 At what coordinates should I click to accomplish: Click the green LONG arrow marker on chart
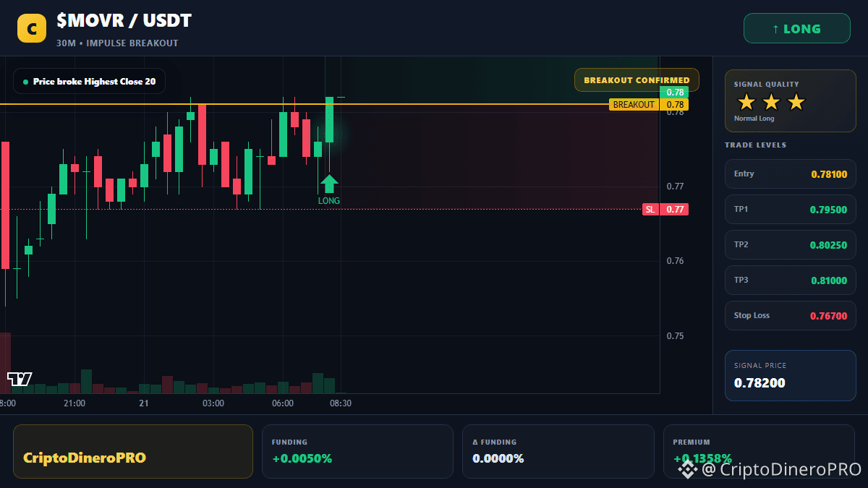point(329,183)
